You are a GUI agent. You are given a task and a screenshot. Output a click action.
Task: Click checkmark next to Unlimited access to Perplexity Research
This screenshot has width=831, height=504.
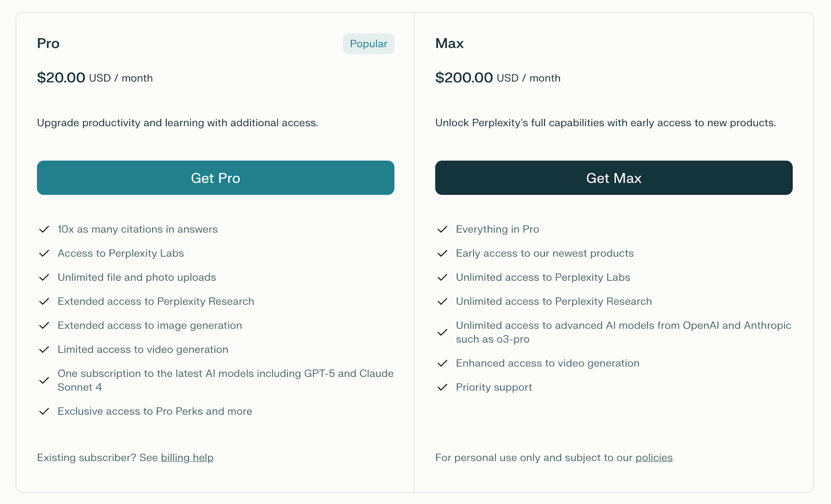(443, 302)
